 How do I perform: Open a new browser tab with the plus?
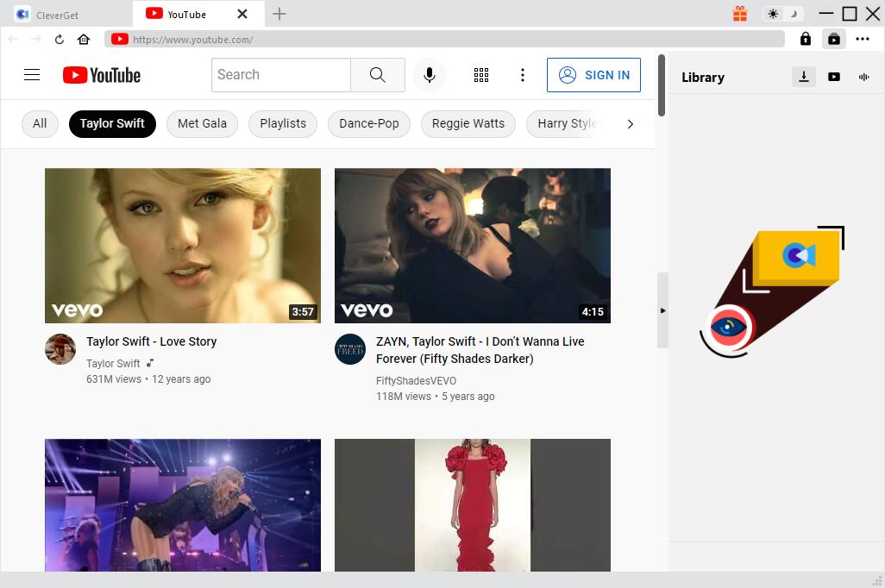click(x=279, y=14)
